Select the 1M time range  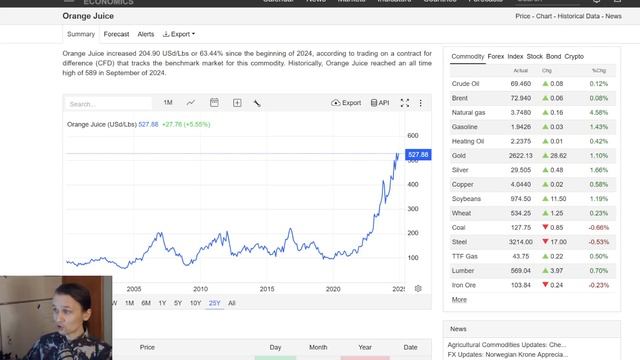(129, 303)
